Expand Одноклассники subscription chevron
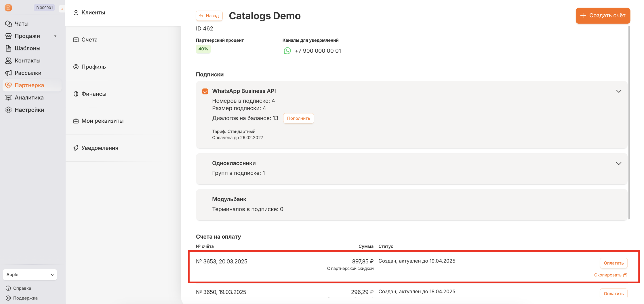This screenshot has height=304, width=644. pos(619,164)
